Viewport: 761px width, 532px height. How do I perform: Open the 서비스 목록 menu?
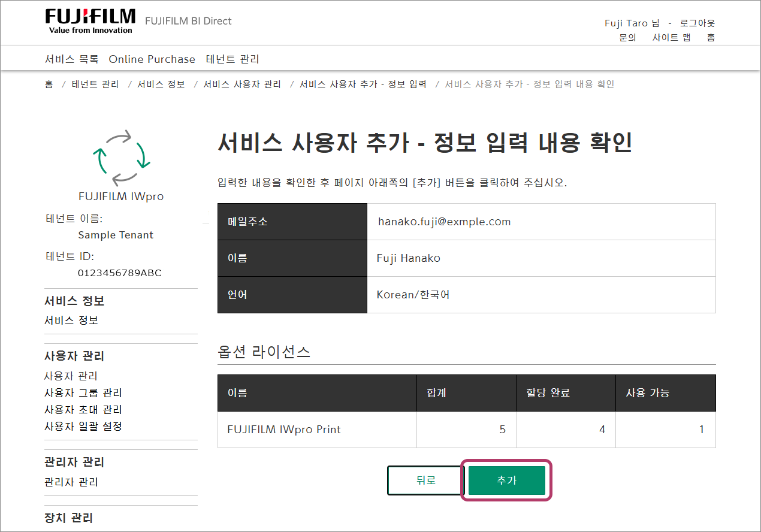coord(71,59)
